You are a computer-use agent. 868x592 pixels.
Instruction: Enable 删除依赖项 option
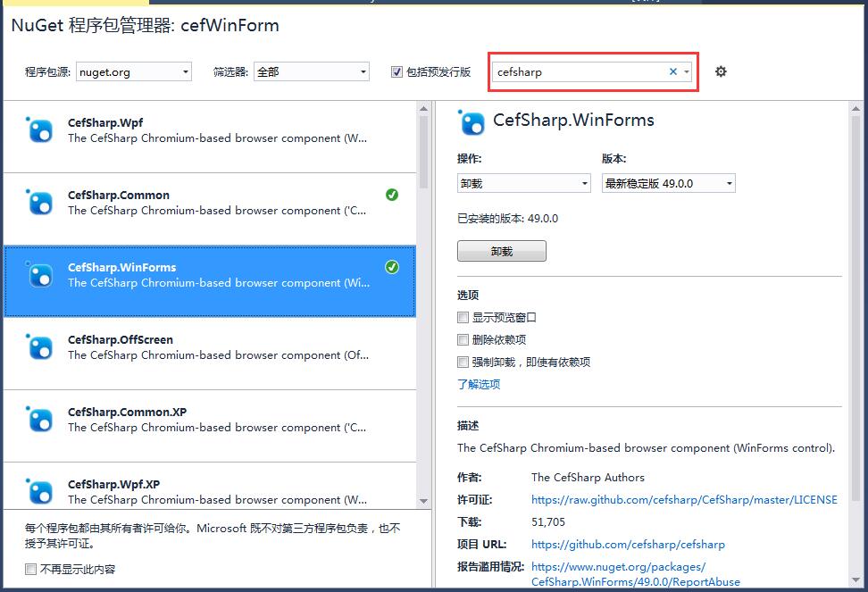coord(463,339)
